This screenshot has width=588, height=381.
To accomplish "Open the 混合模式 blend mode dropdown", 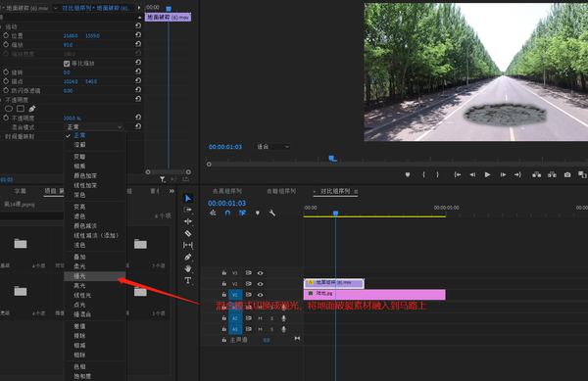I will point(94,127).
